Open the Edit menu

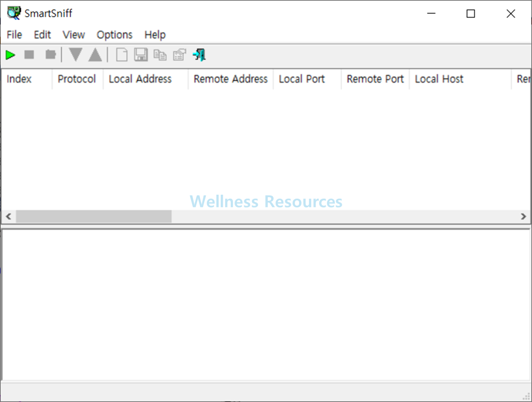(x=42, y=35)
